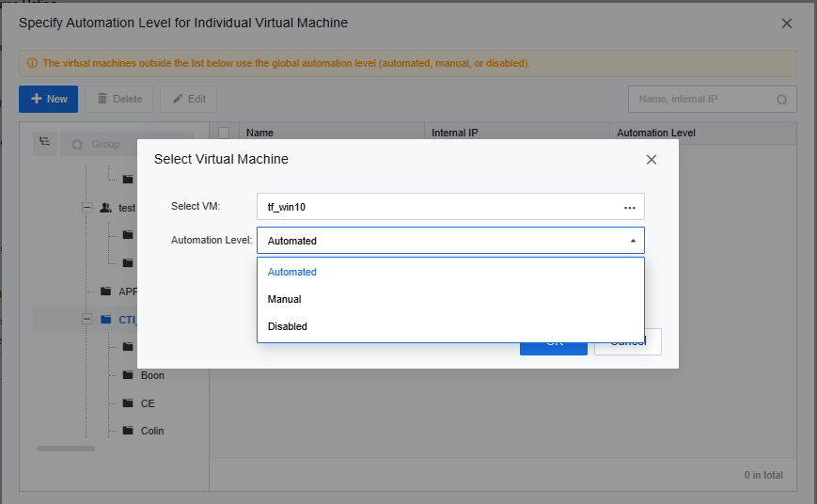817x504 pixels.
Task: Close the Select Virtual Machine dialog
Action: tap(652, 160)
